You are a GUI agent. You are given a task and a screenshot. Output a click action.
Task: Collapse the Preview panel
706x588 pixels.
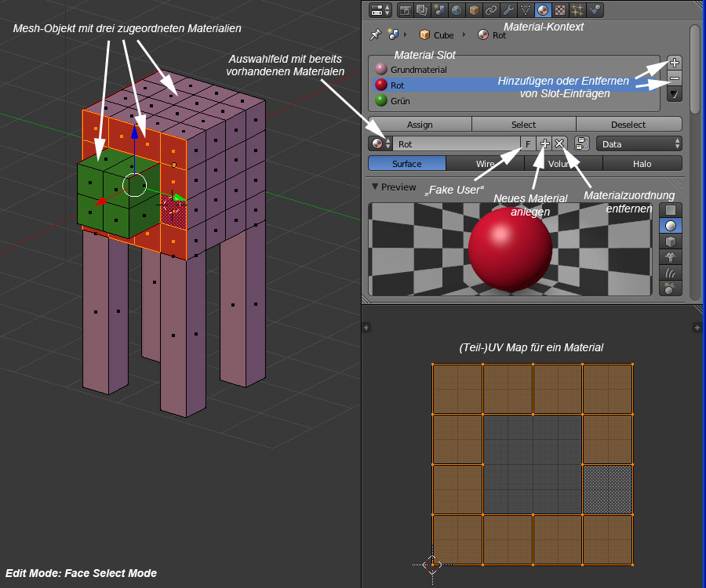(x=375, y=187)
